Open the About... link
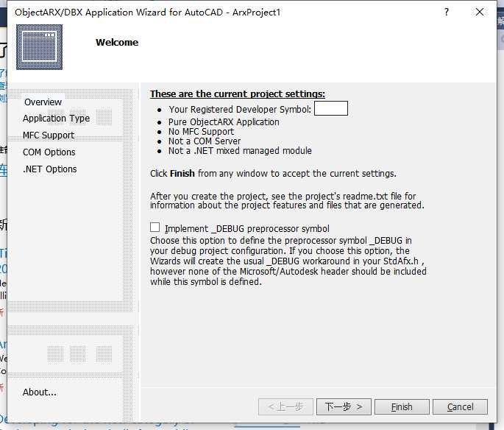The width and height of the screenshot is (504, 430). tap(40, 392)
